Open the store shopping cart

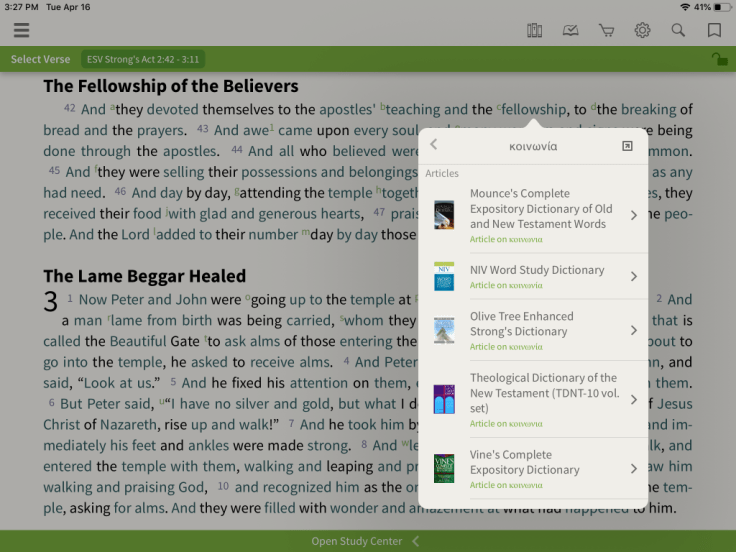(x=606, y=30)
